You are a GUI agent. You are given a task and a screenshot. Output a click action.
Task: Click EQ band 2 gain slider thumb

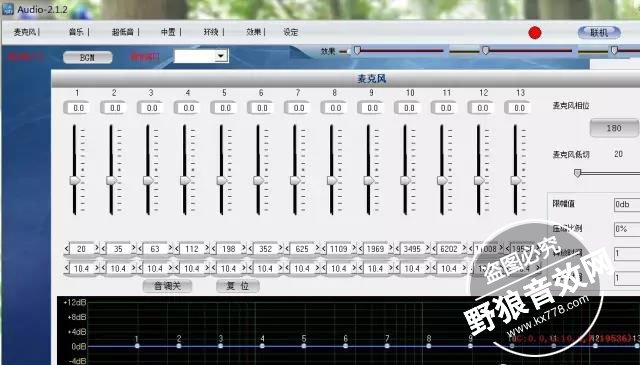pos(111,180)
